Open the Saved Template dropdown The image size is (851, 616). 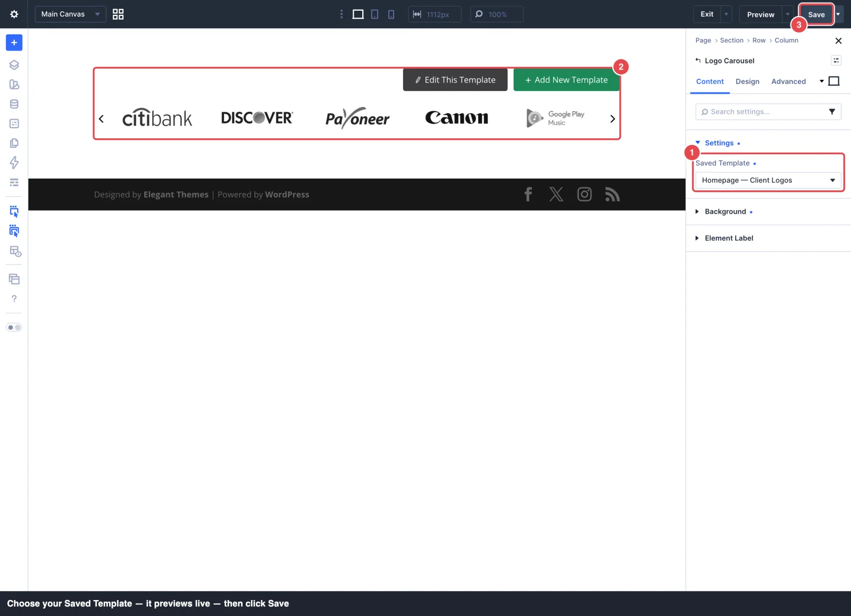[x=769, y=180]
